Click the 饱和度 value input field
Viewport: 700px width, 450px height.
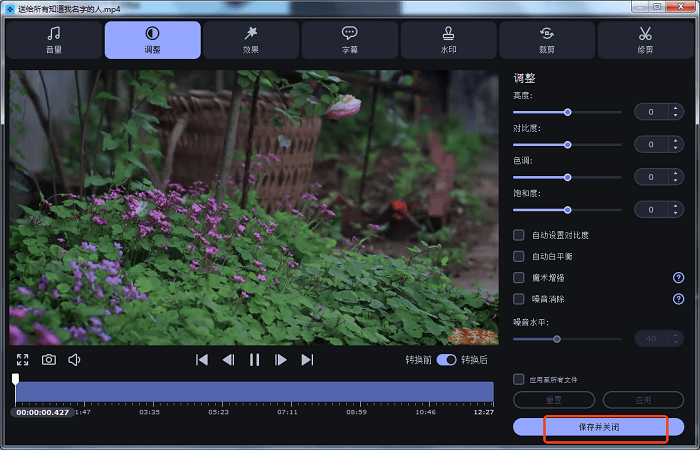[651, 209]
